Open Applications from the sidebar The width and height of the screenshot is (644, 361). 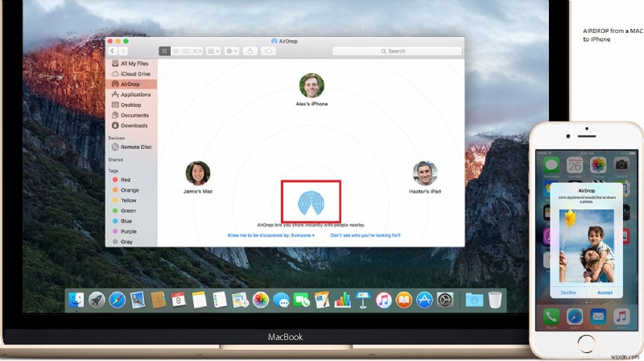click(131, 94)
